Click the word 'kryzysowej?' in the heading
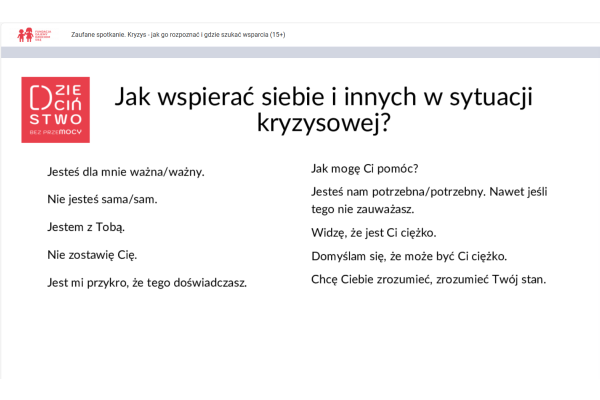 323,124
